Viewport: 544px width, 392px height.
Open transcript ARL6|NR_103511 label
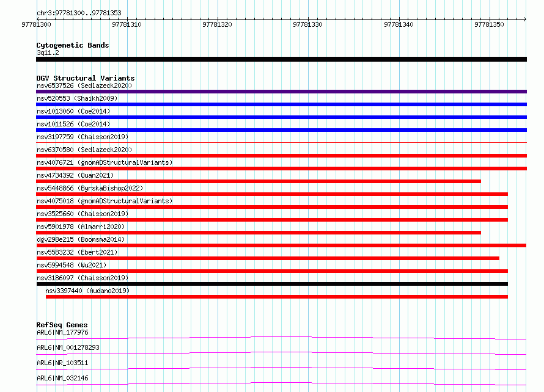(x=62, y=363)
